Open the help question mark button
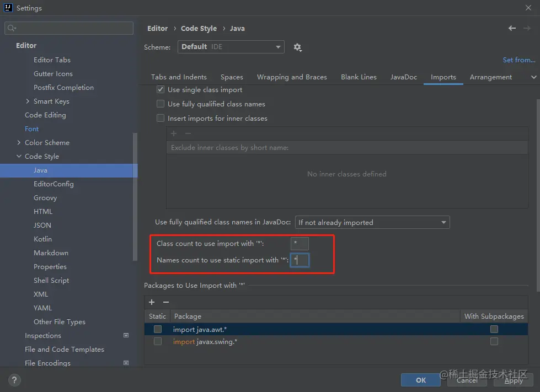 coord(14,380)
